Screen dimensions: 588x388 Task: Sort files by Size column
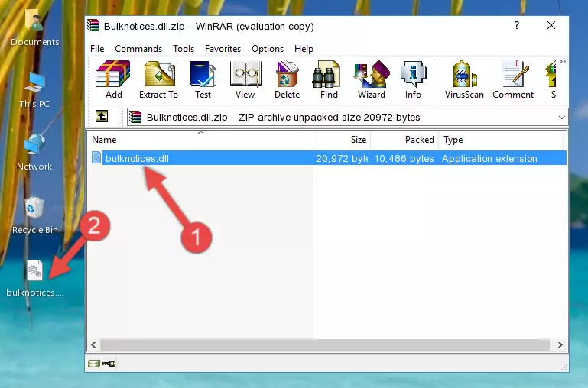342,140
